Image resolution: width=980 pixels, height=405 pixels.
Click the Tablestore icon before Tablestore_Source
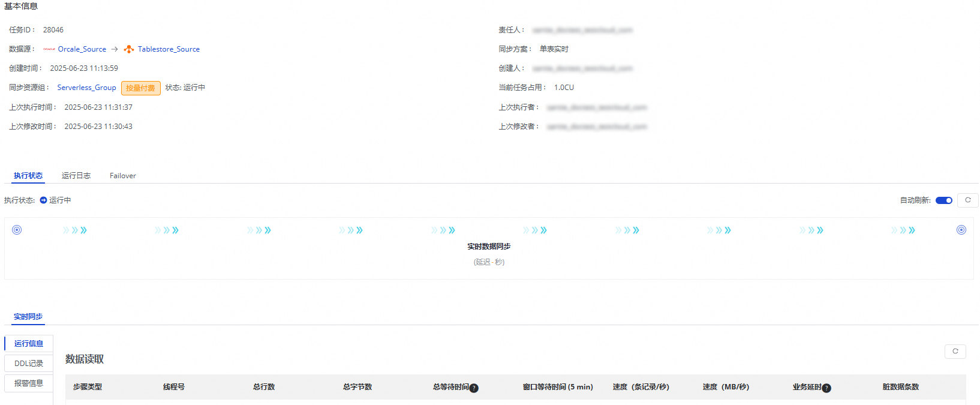click(x=129, y=49)
